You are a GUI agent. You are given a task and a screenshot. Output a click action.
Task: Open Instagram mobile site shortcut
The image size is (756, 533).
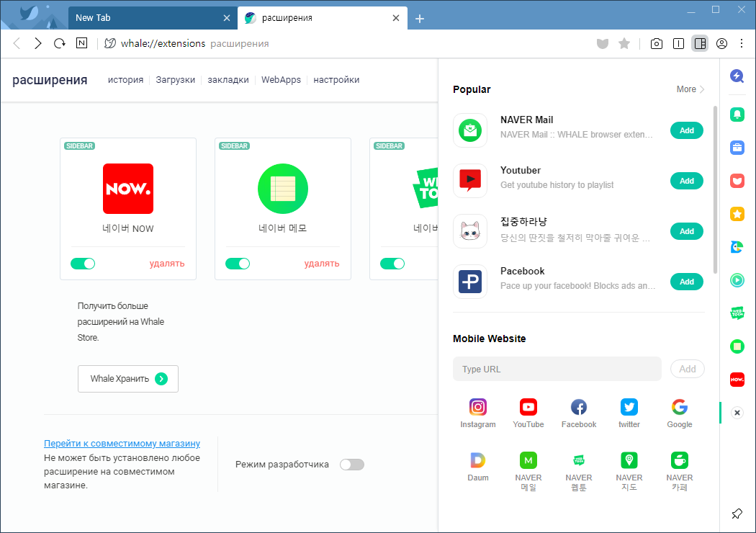point(478,413)
